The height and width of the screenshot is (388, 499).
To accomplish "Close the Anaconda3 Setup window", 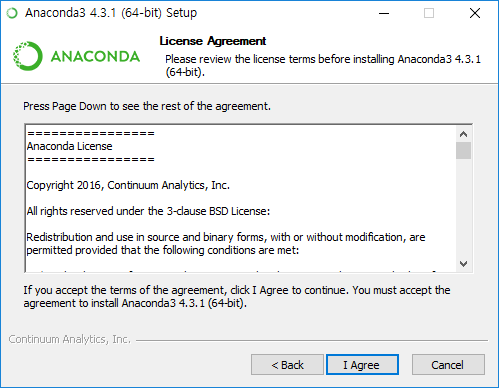I will [x=475, y=13].
